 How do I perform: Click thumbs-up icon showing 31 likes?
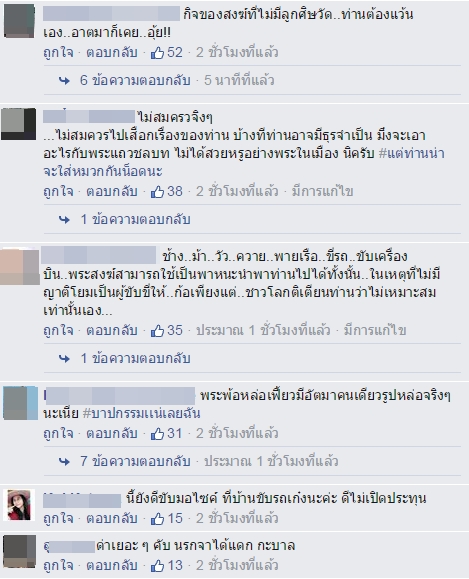(x=157, y=434)
